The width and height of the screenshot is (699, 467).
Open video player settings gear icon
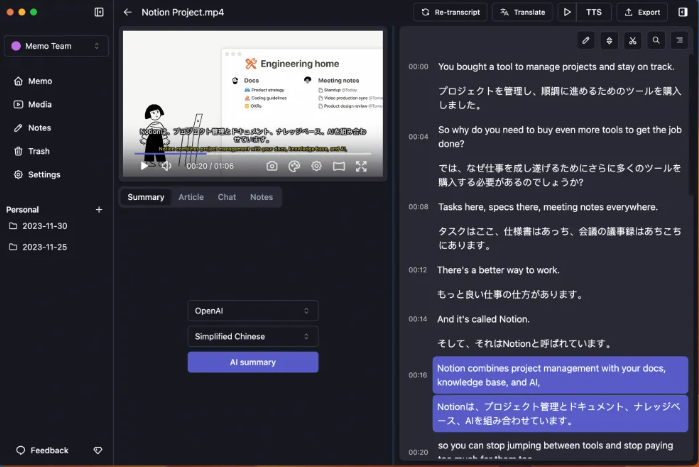pyautogui.click(x=317, y=166)
